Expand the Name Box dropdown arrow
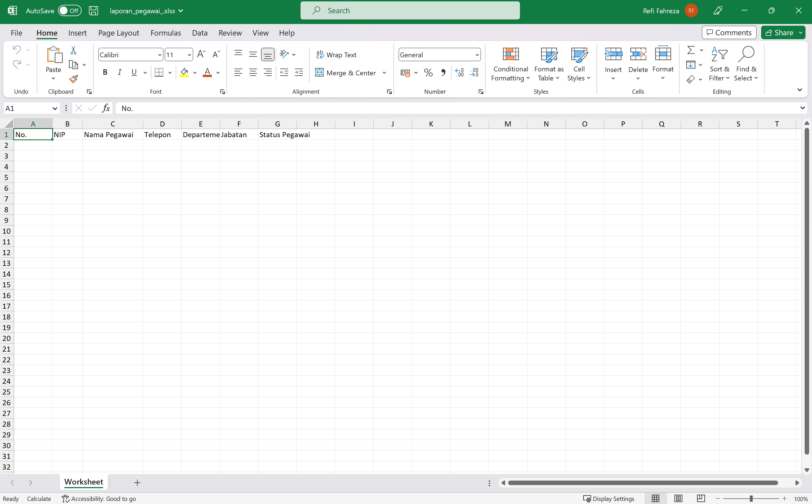812x504 pixels. (x=55, y=108)
